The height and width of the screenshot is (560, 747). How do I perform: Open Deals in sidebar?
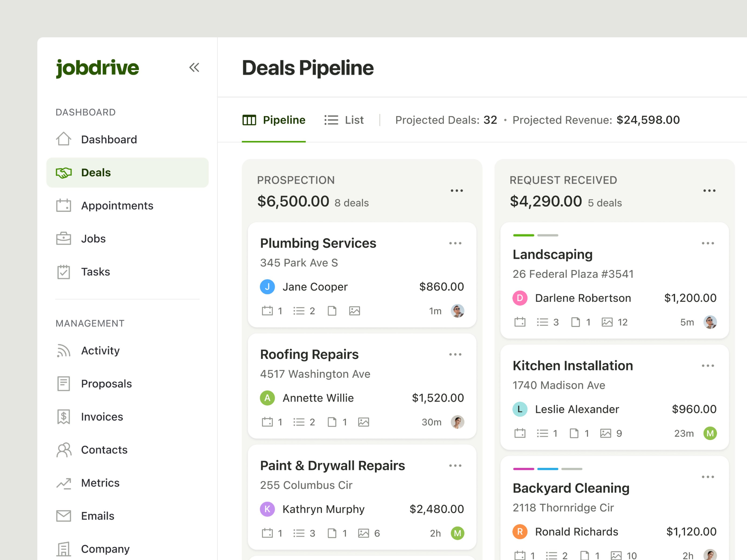tap(127, 172)
